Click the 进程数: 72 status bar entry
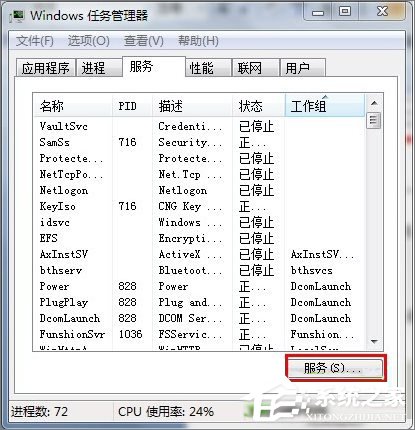Screen dimensions: 415x430 point(39,411)
